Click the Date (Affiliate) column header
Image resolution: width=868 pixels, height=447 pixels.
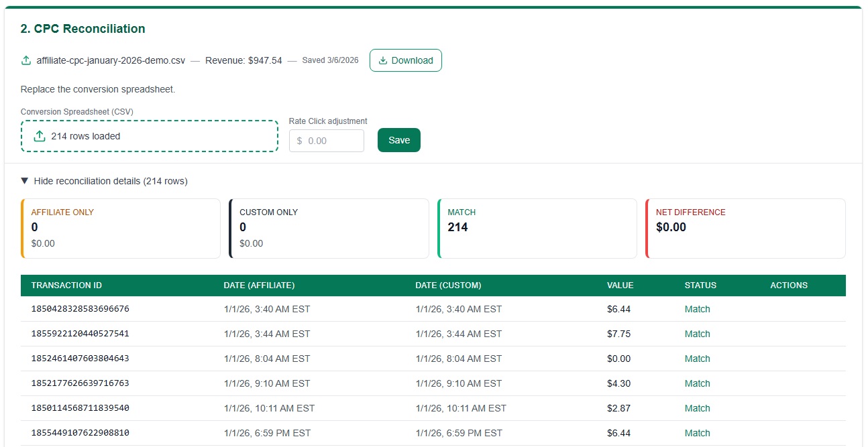[x=259, y=285]
